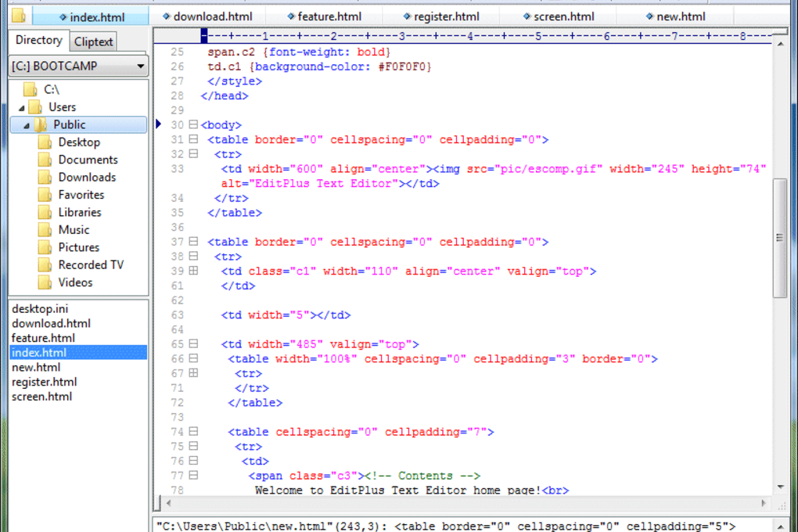This screenshot has height=532, width=798.
Task: Click the editor vertical scrollbar thumb
Action: pos(780,238)
